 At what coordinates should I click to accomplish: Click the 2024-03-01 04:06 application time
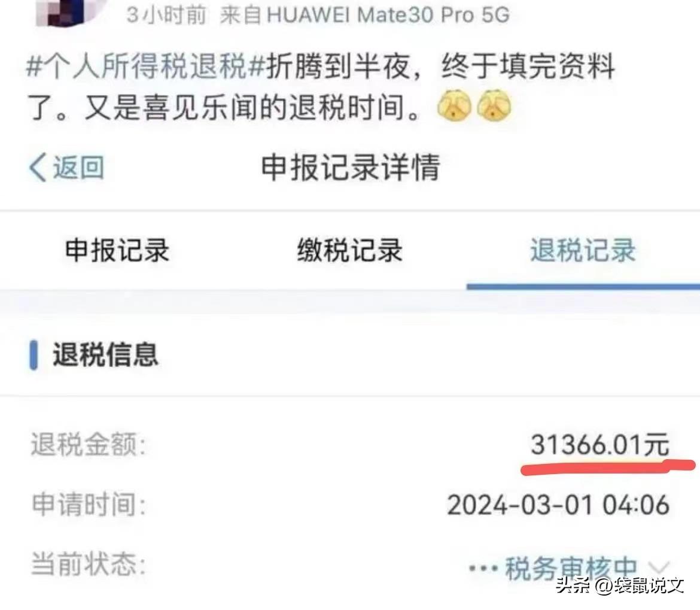click(558, 505)
